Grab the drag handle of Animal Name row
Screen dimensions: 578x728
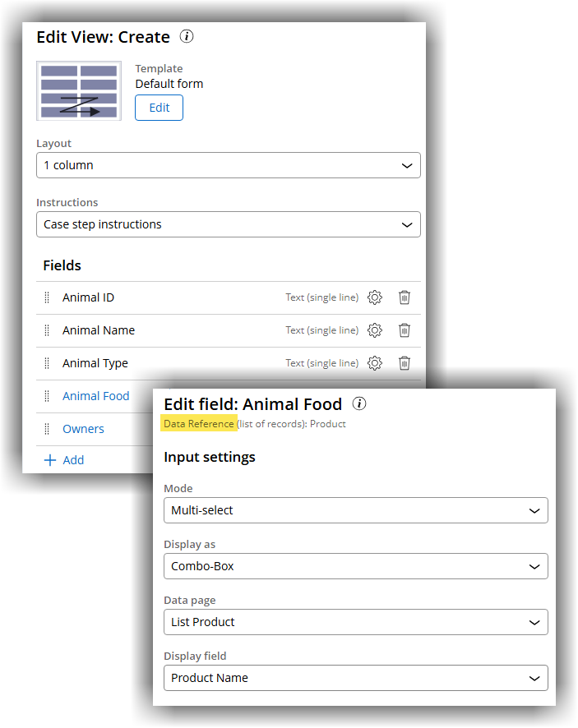(47, 330)
